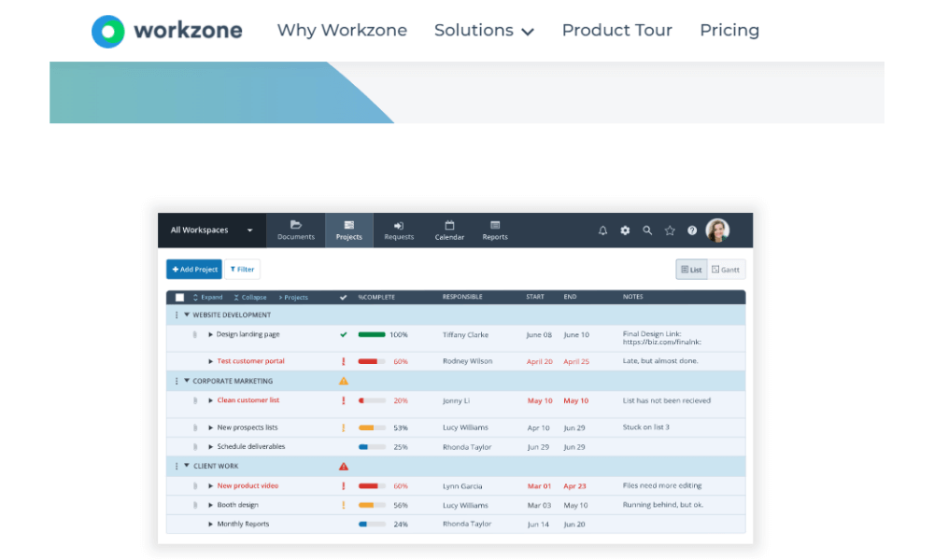Open the Requests tab
This screenshot has width=934, height=560.
[x=399, y=230]
